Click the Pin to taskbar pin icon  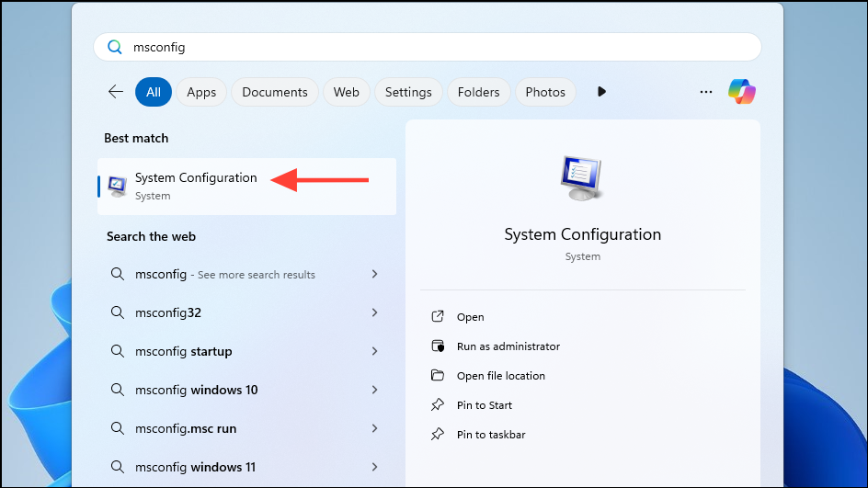(438, 435)
